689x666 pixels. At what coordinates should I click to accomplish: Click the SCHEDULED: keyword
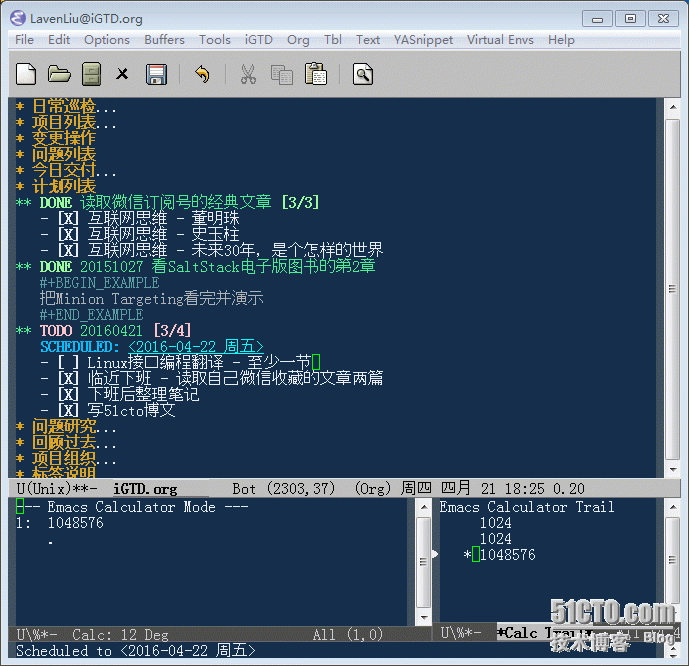coord(80,347)
